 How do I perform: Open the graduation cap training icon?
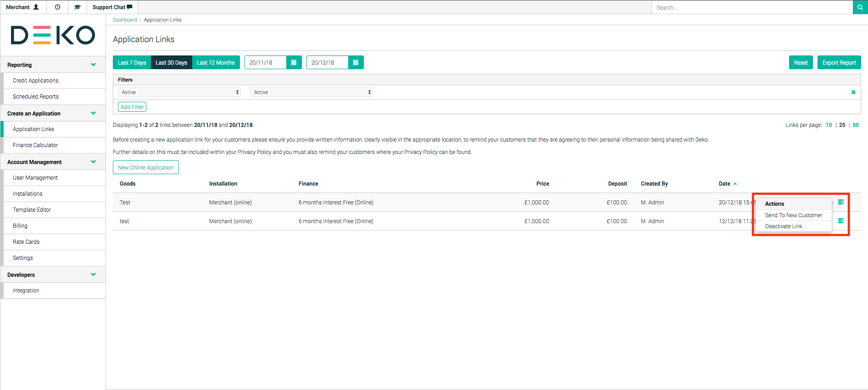[78, 7]
